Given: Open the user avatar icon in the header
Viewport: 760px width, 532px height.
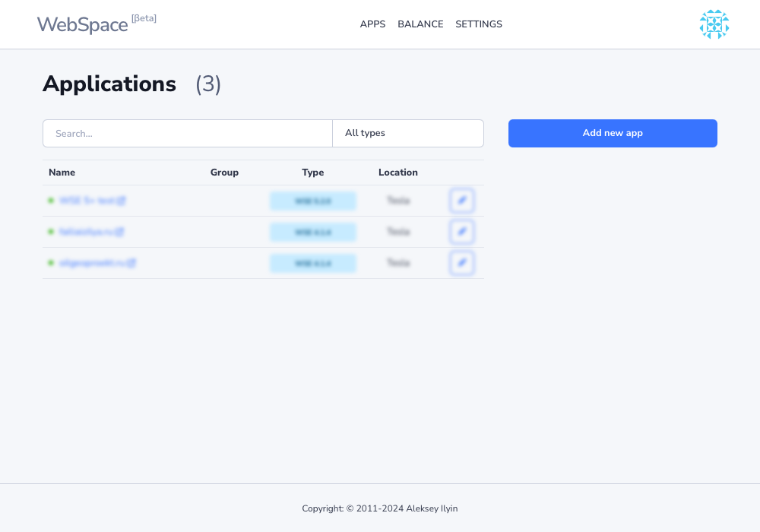Looking at the screenshot, I should (x=714, y=24).
